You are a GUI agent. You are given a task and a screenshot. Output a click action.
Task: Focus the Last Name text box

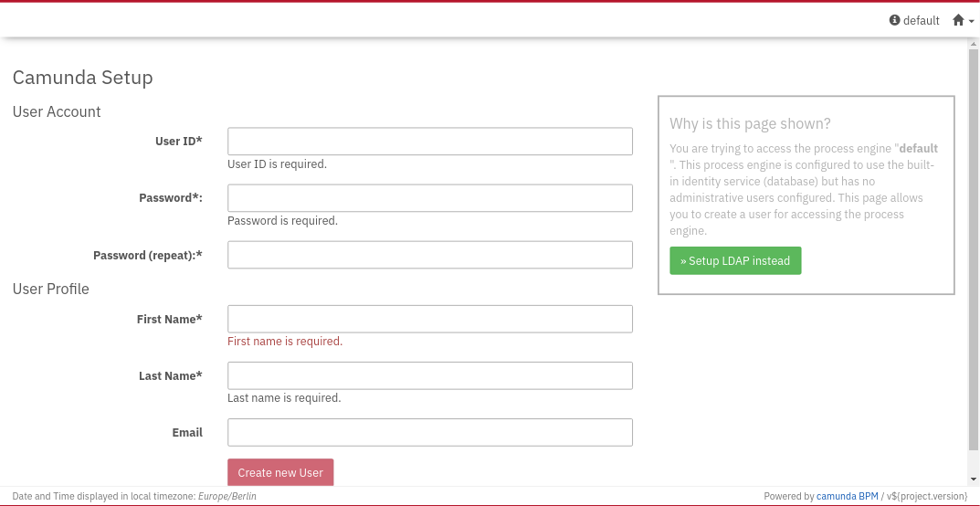pyautogui.click(x=429, y=375)
